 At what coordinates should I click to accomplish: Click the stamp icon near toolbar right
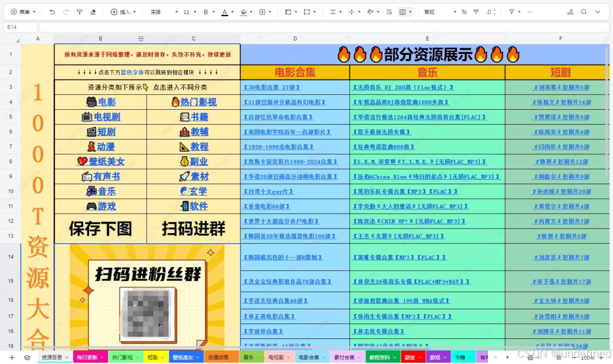point(570,12)
